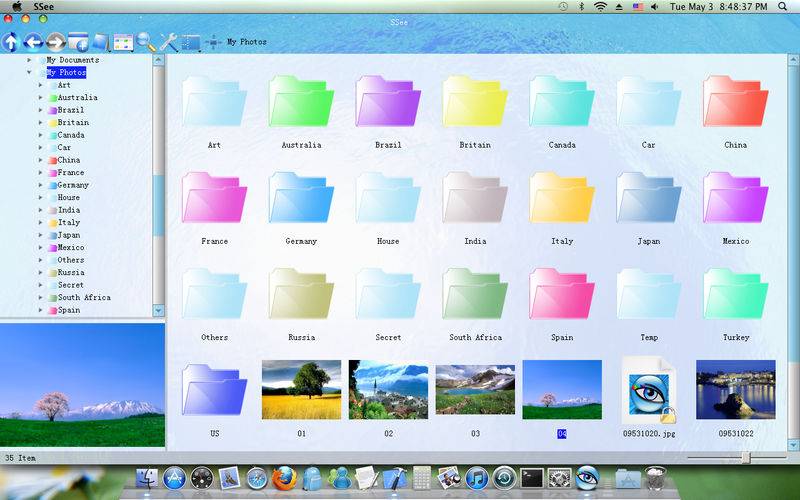Expand the Germany folder in sidebar tree
The height and width of the screenshot is (500, 800).
(41, 185)
